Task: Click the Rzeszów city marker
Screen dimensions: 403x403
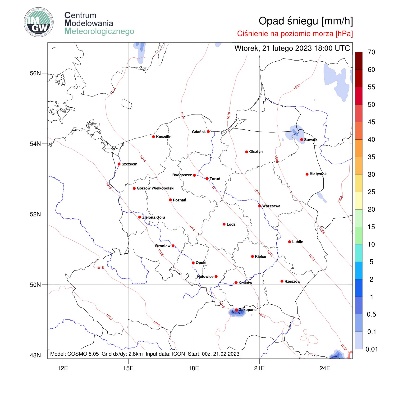Action: coord(282,281)
